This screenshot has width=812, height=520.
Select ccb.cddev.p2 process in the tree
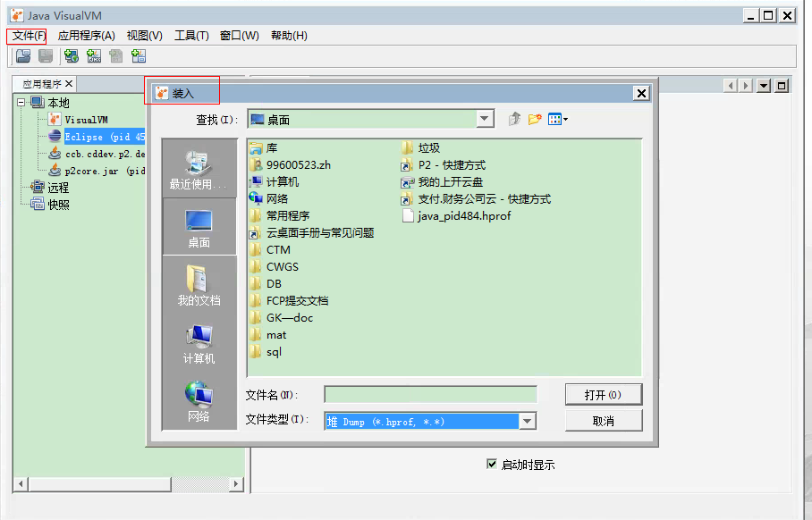click(x=97, y=154)
